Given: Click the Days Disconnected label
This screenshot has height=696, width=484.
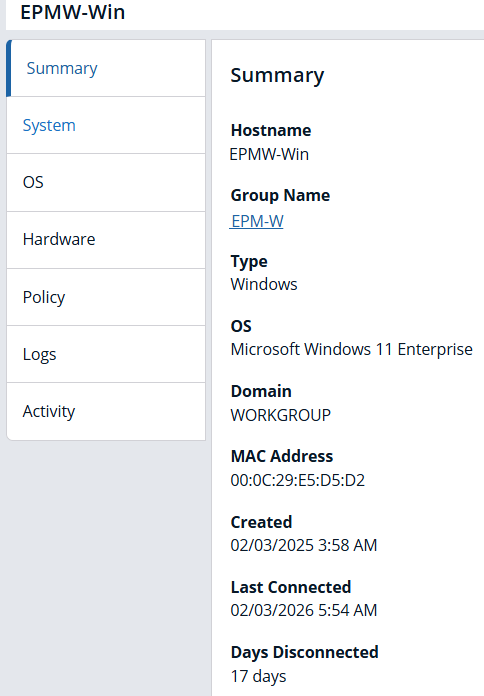Looking at the screenshot, I should (x=305, y=652).
